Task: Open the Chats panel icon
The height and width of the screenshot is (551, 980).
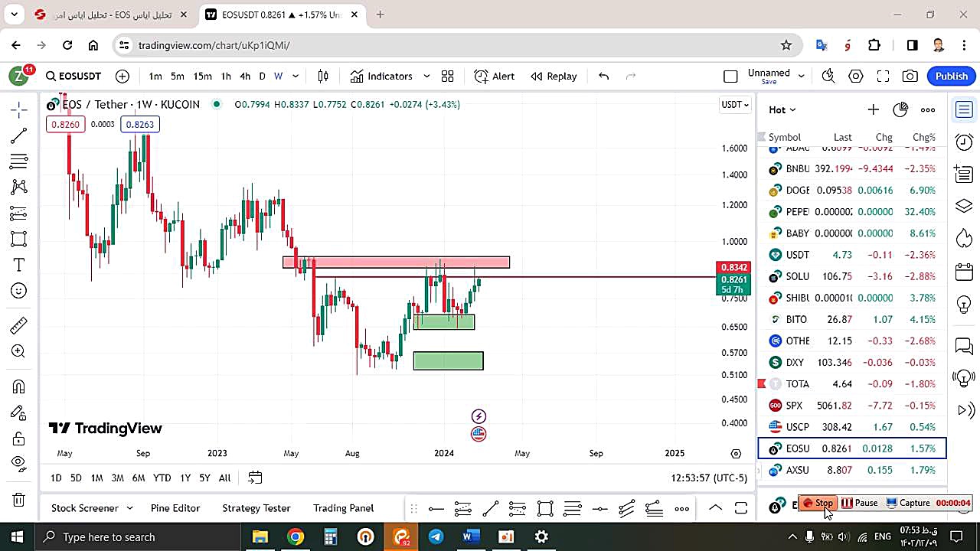Action: click(964, 346)
